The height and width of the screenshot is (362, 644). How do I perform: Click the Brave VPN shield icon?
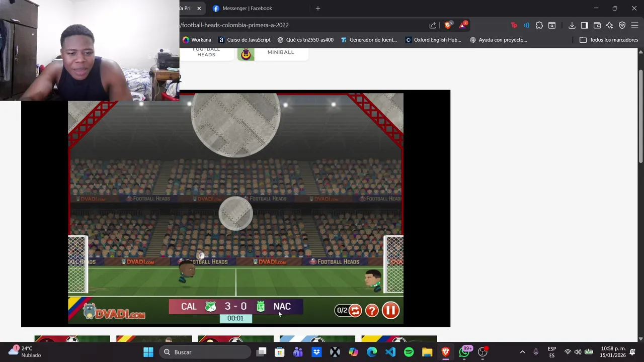tap(622, 25)
